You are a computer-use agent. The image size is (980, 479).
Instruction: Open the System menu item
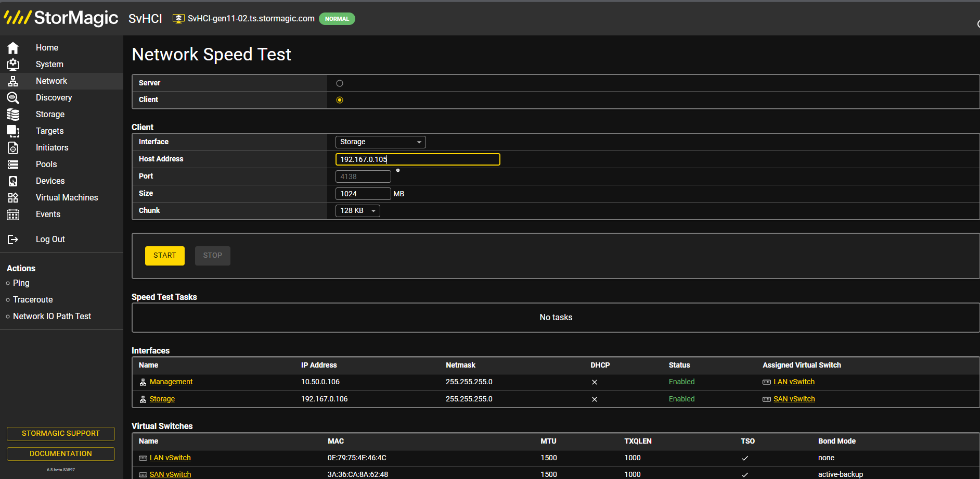click(x=49, y=65)
